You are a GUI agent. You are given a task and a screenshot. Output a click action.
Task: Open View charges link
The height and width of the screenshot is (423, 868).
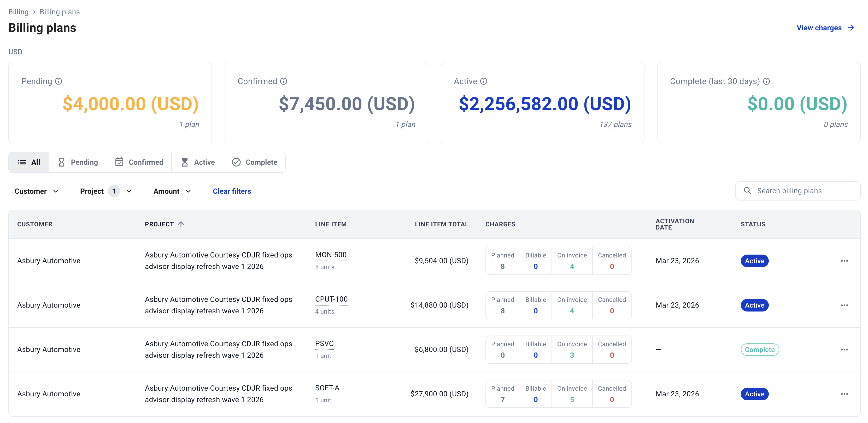(x=825, y=28)
